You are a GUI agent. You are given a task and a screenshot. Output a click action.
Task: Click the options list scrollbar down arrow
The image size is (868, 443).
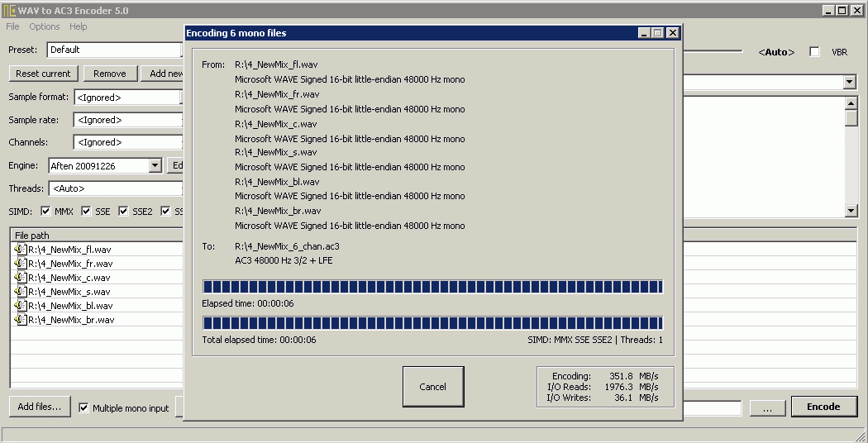click(851, 212)
